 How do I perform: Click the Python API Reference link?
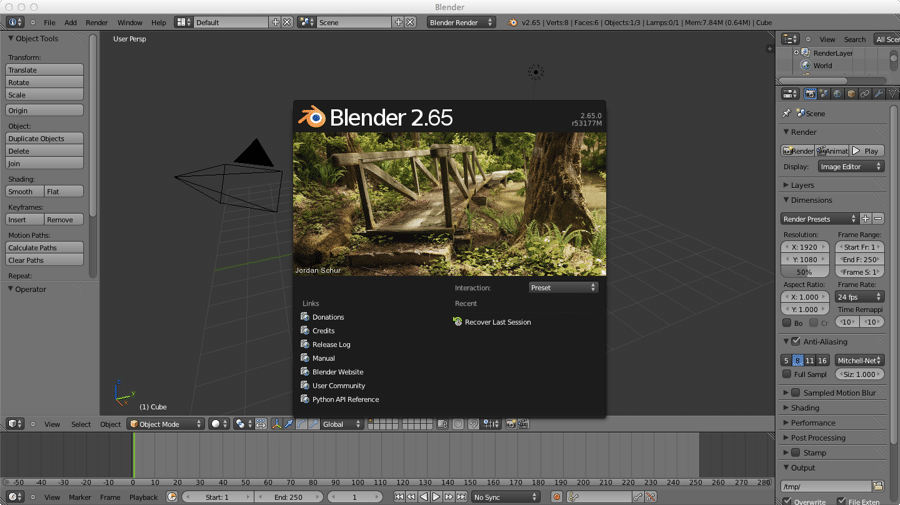tap(345, 399)
